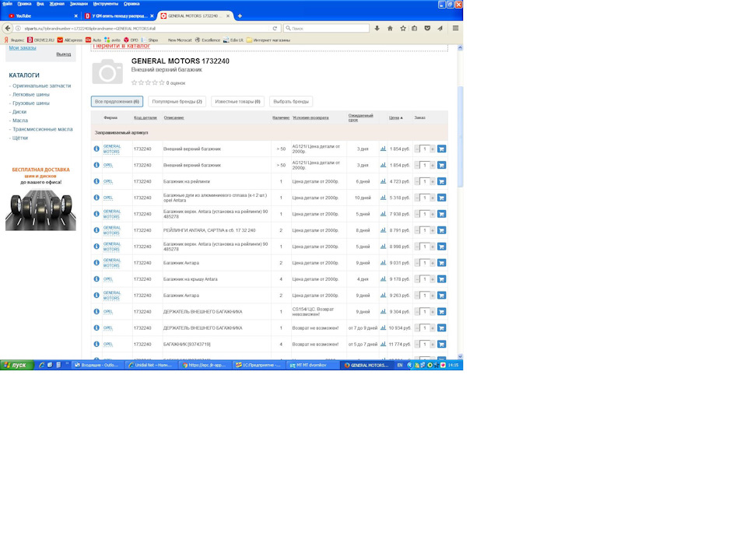Add 1 854 руб. GENERAL MOTORS item to cart
747x560 pixels.
(x=441, y=149)
